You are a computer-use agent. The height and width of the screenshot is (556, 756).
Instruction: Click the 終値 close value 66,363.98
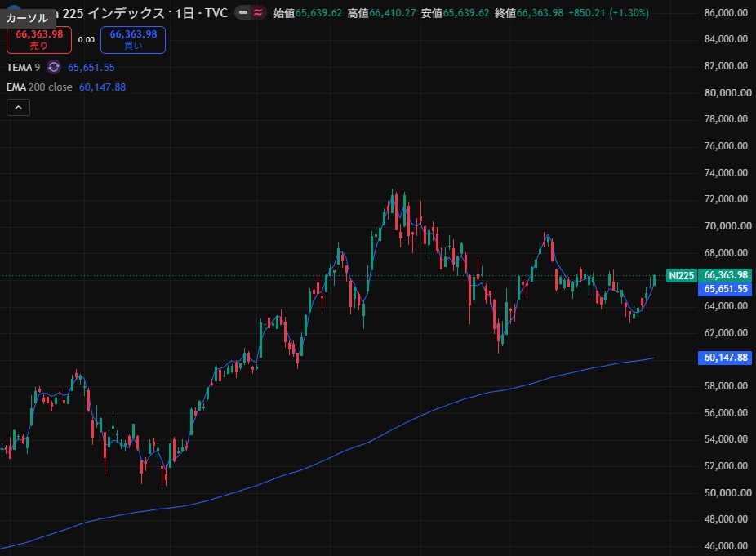[x=540, y=13]
